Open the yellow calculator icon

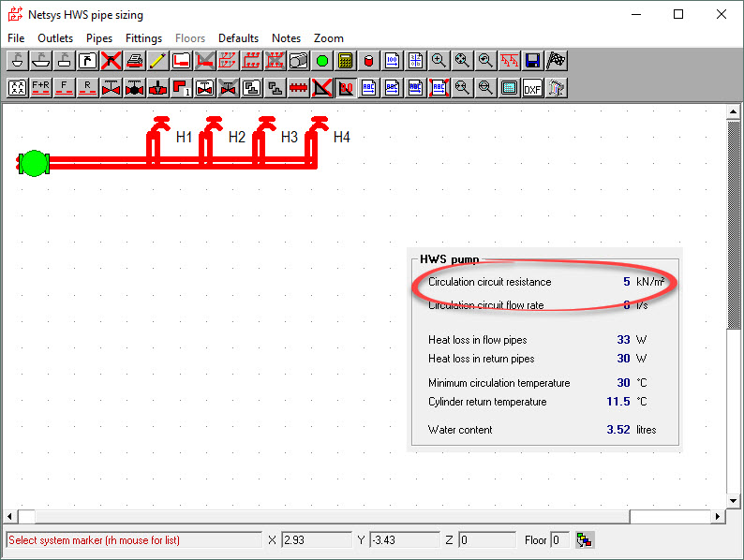coord(345,61)
